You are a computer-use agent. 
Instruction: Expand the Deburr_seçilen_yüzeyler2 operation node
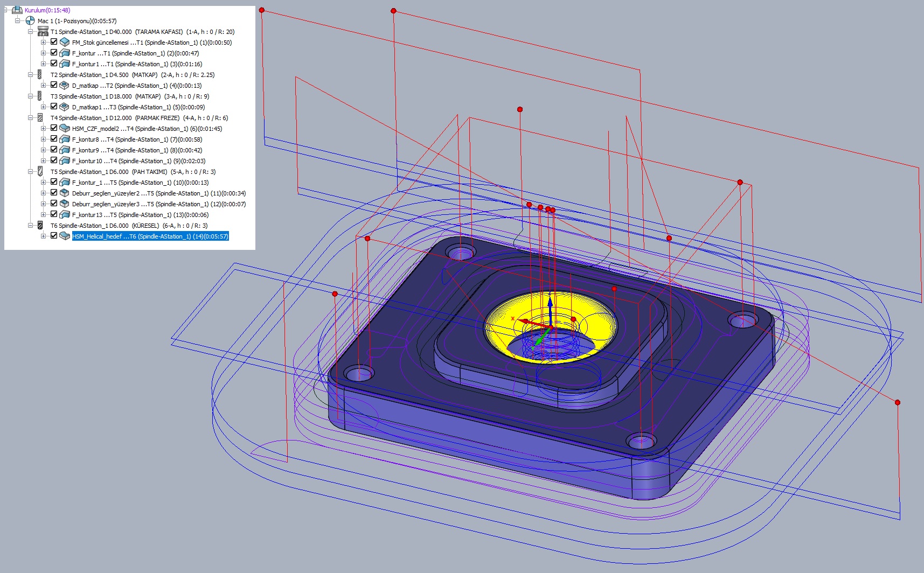44,193
